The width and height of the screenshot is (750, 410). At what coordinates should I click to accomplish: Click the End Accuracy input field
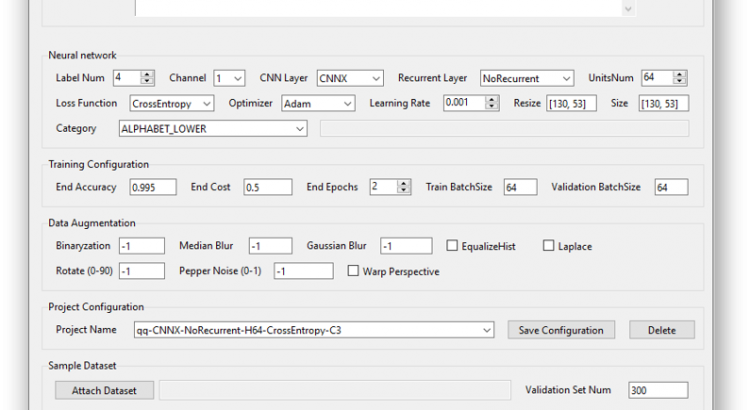pos(153,187)
